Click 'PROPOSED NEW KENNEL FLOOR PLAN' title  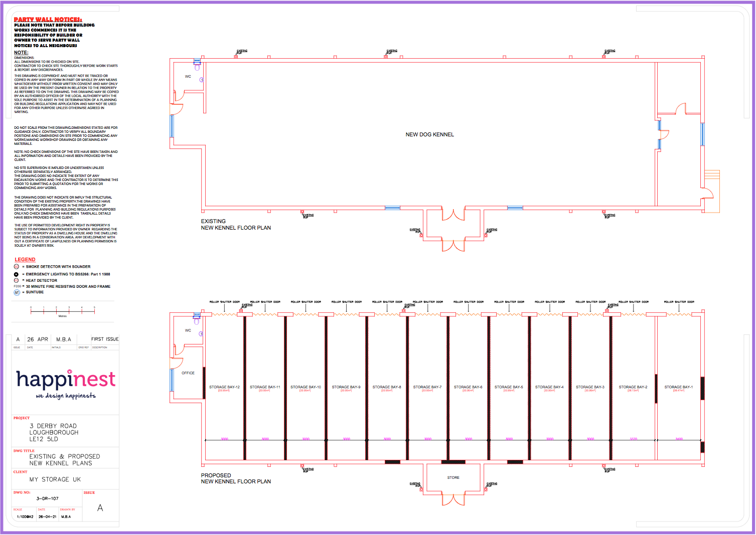(236, 478)
